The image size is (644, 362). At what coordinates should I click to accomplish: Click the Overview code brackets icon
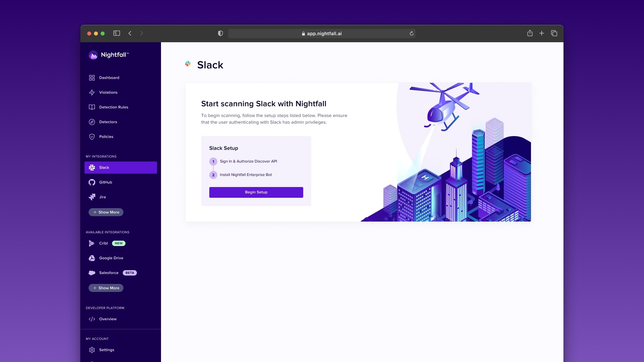pyautogui.click(x=92, y=319)
